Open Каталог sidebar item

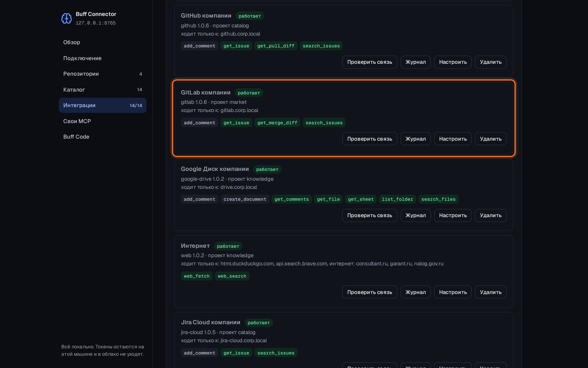pyautogui.click(x=102, y=90)
